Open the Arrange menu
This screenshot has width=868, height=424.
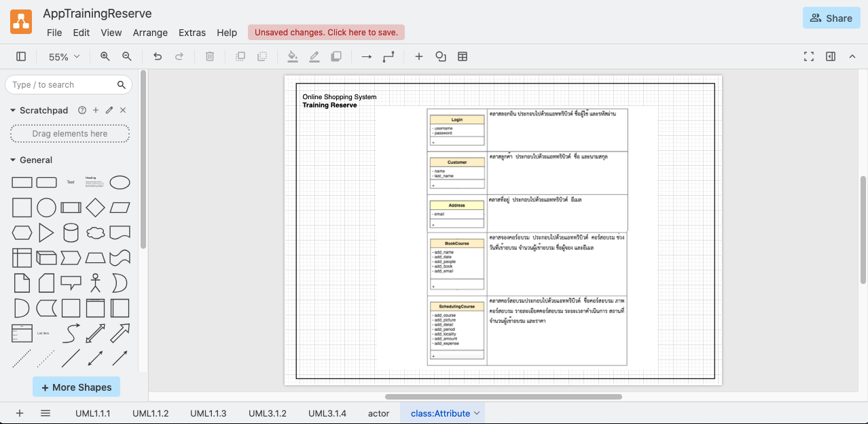pos(150,33)
